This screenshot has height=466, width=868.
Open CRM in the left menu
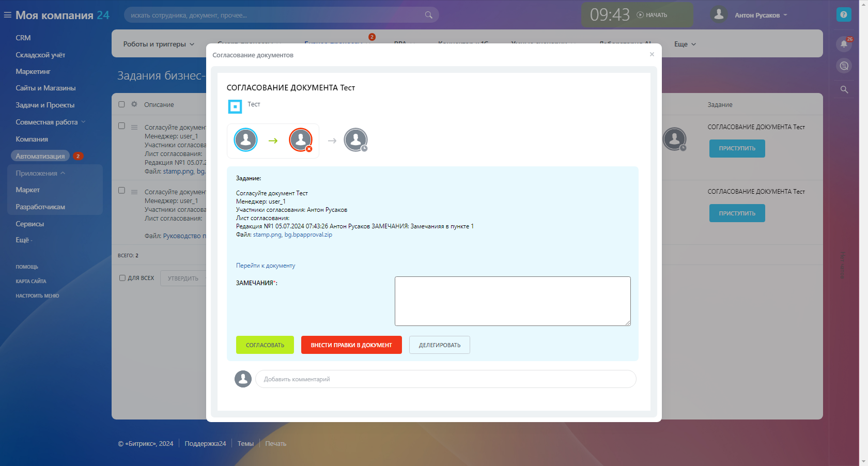click(23, 38)
